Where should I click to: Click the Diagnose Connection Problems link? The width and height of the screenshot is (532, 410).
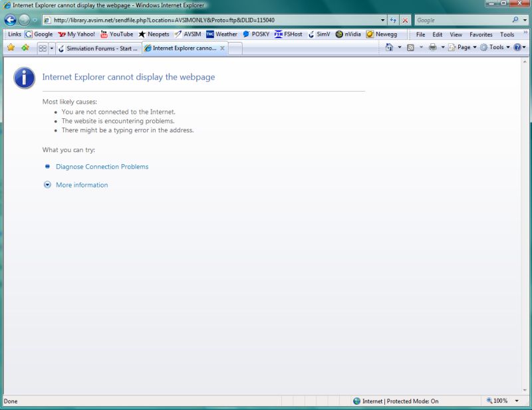pyautogui.click(x=102, y=167)
